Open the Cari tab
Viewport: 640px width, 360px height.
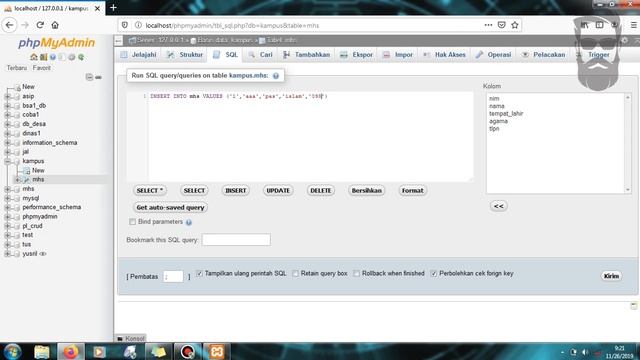click(260, 55)
